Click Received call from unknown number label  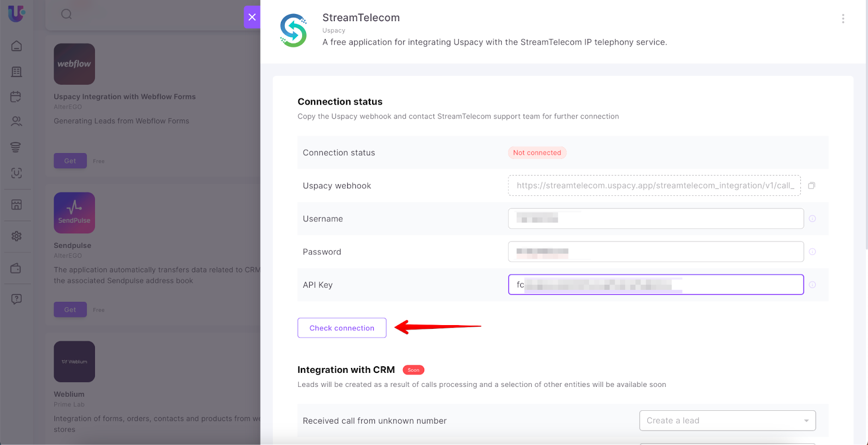click(375, 421)
